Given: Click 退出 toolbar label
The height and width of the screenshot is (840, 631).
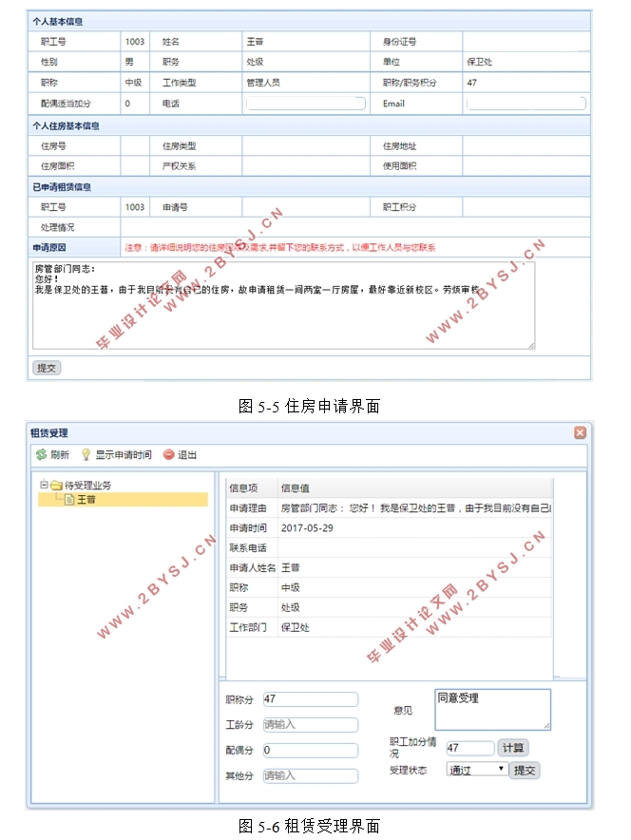Looking at the screenshot, I should [x=187, y=455].
